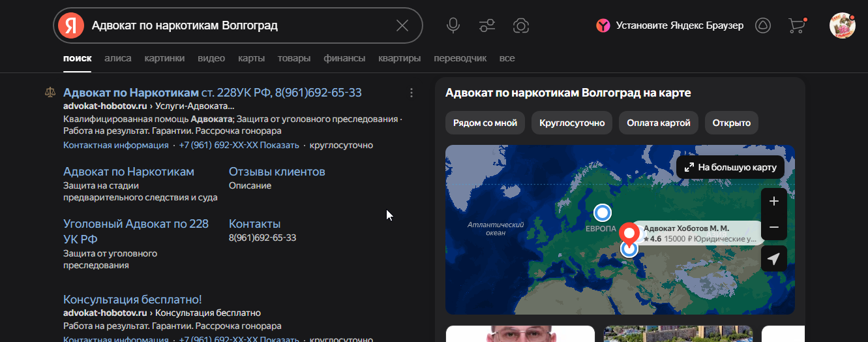Open «Контактная информация» of first result
Screen dimensions: 868x342
(x=116, y=145)
